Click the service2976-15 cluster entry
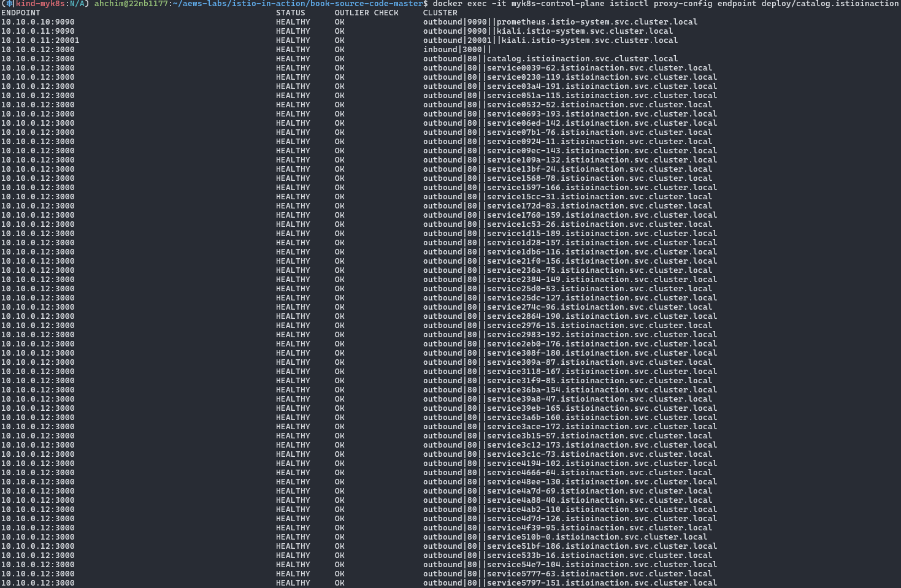This screenshot has height=588, width=901. coord(567,326)
